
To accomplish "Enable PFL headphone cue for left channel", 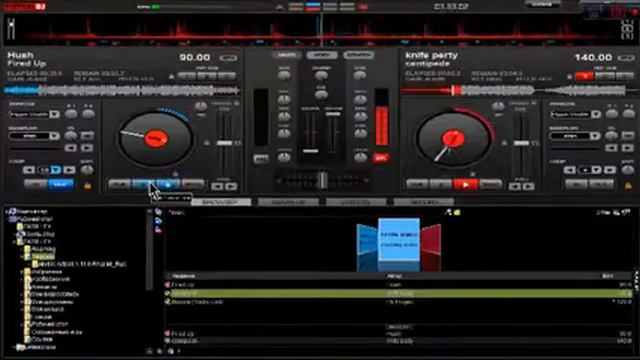I will pyautogui.click(x=261, y=159).
